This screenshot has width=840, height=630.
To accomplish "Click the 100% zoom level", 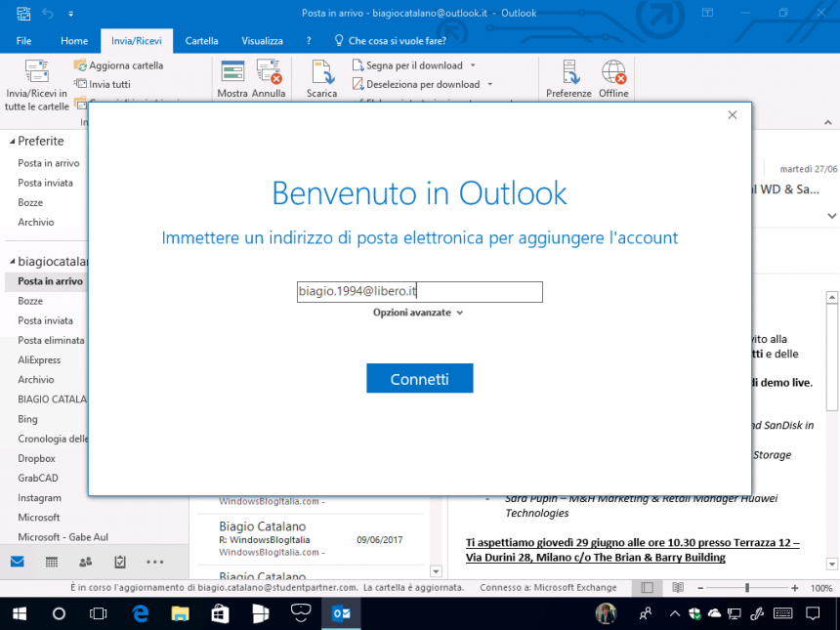I will (x=821, y=588).
